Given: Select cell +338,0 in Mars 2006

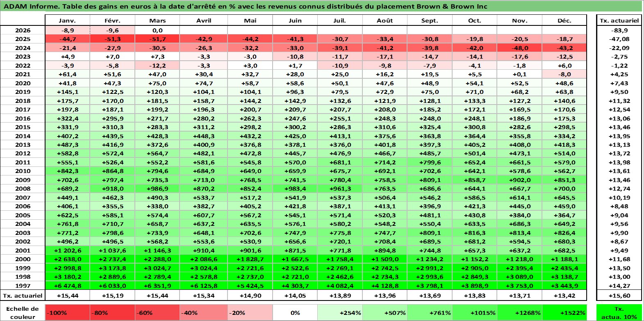Looking at the screenshot, I should coord(157,206).
